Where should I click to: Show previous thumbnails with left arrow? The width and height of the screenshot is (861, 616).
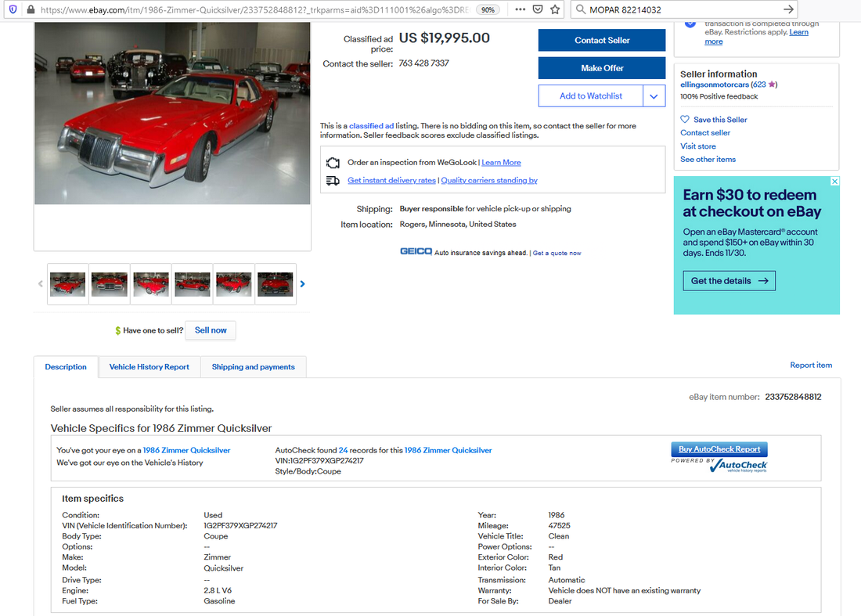tap(40, 284)
